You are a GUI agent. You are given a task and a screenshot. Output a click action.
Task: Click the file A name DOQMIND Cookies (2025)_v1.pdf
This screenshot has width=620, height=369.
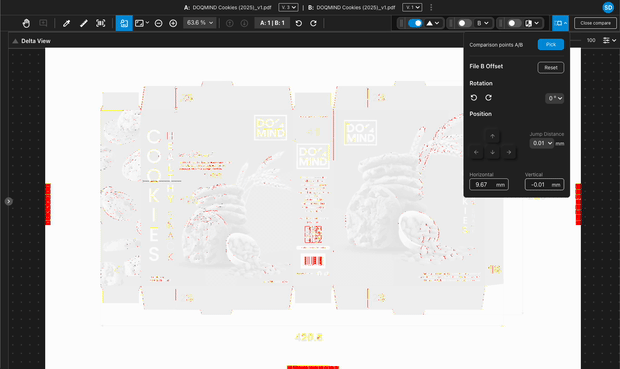232,7
